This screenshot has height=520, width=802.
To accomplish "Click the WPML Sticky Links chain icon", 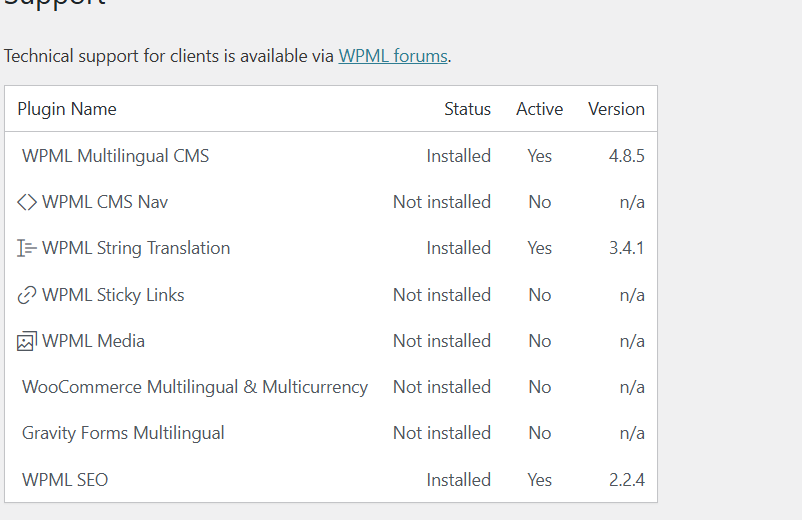I will point(27,295).
